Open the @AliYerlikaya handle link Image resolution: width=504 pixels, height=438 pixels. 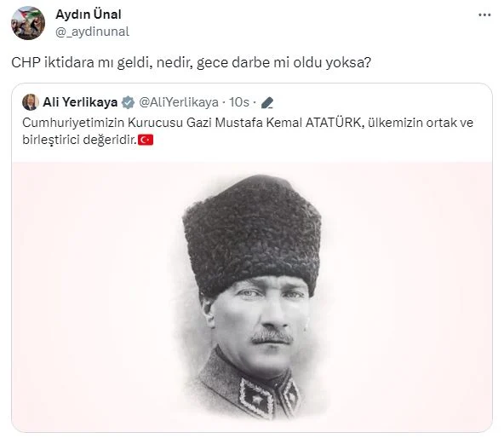pos(179,102)
